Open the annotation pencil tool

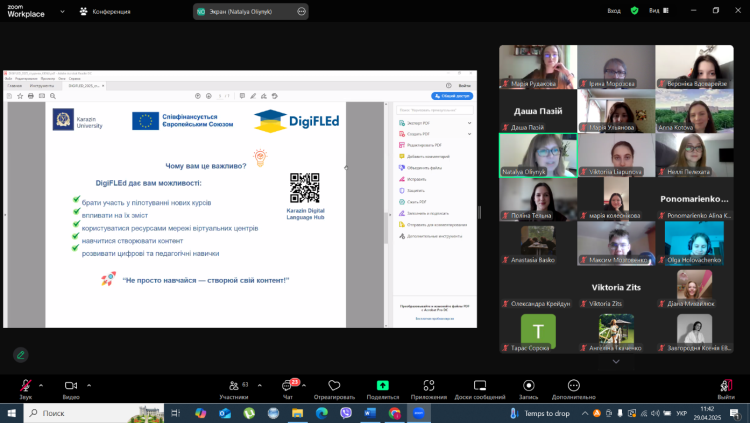(x=21, y=355)
